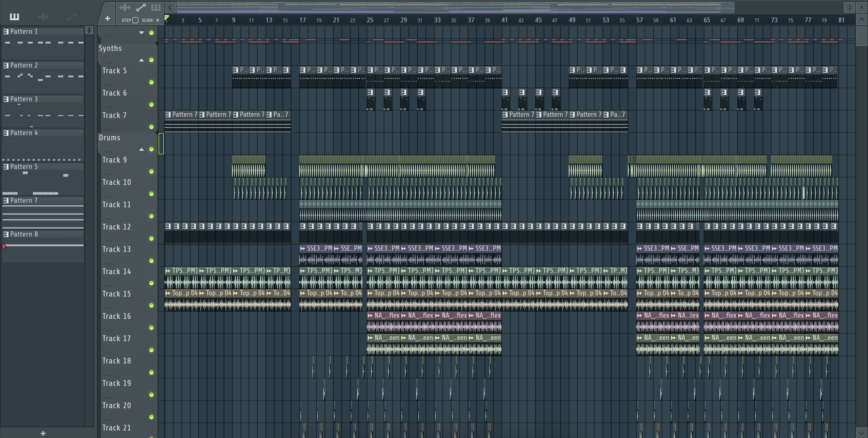868x438 pixels.
Task: Add a new pattern with the picker plus button
Action: pyautogui.click(x=43, y=433)
